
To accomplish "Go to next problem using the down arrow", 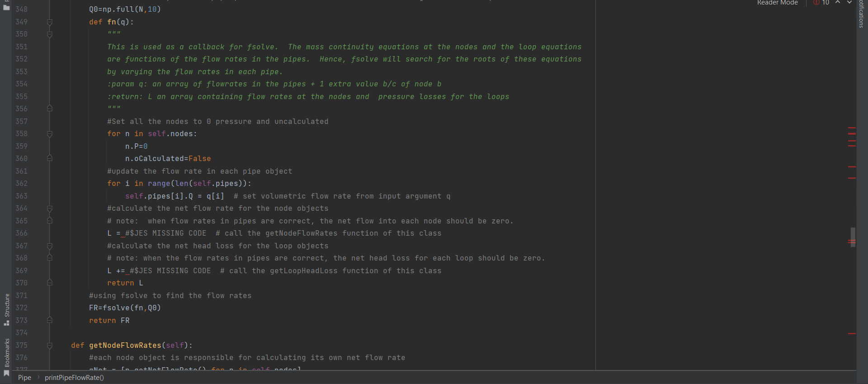I will coord(849,3).
